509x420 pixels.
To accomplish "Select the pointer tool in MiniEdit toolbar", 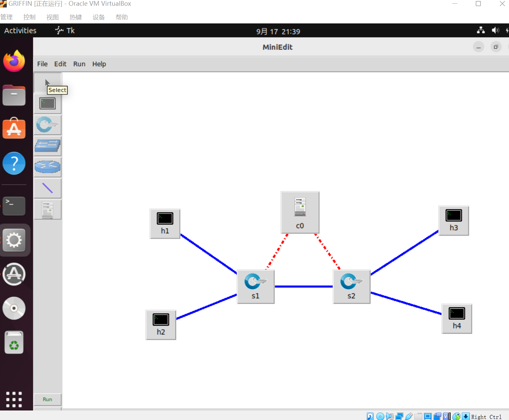I will (x=48, y=83).
